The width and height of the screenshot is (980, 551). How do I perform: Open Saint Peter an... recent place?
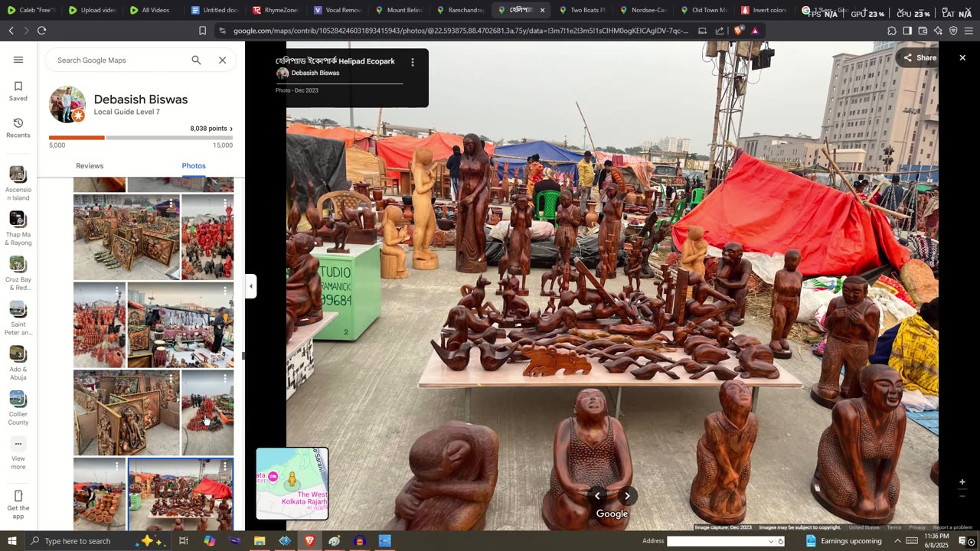point(18,318)
